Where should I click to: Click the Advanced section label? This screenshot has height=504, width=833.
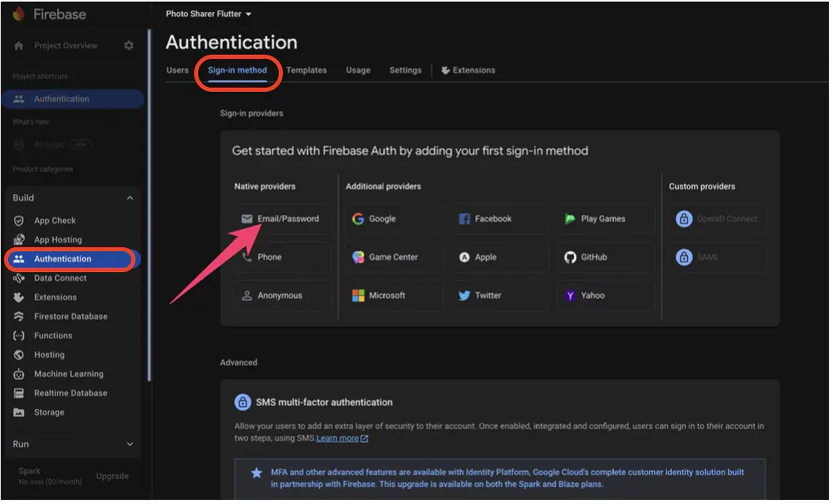click(238, 362)
